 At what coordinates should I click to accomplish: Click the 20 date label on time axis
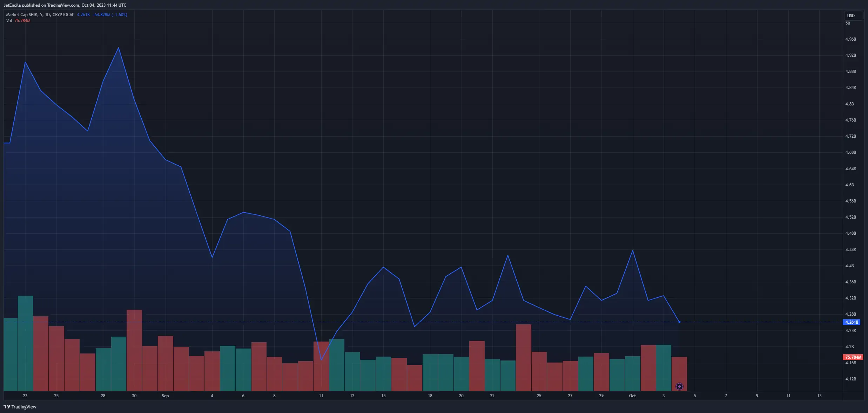[461, 396]
